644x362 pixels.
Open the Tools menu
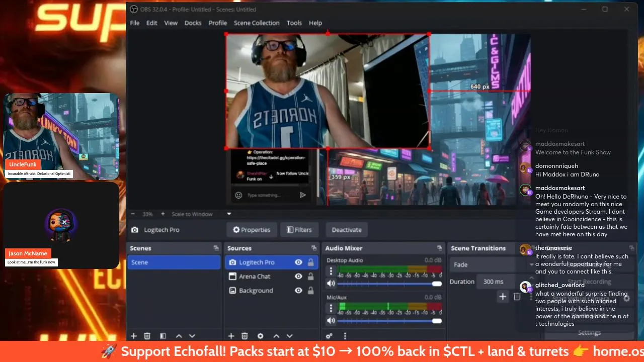click(294, 23)
